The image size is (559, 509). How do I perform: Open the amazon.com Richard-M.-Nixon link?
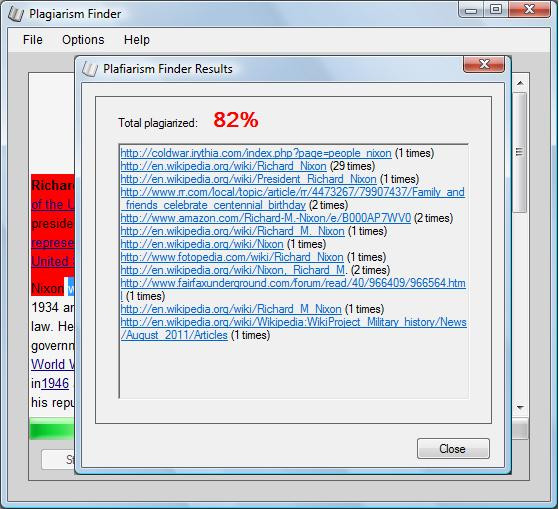pos(266,218)
